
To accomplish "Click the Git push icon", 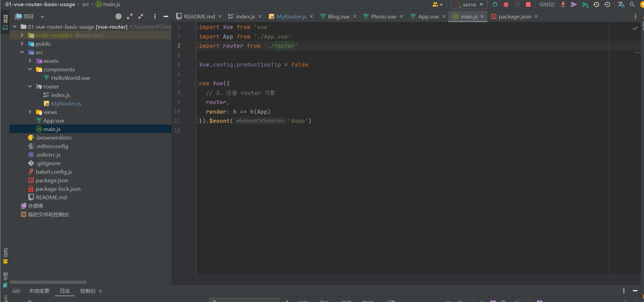I will pos(585,4).
